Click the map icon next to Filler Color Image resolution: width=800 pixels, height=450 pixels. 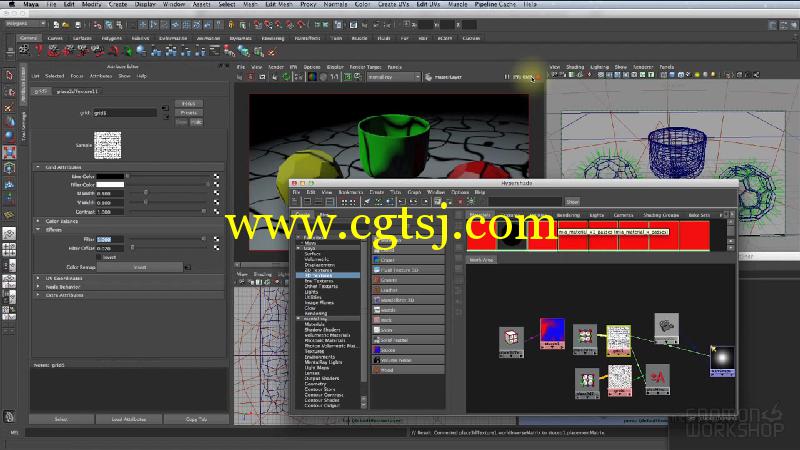tap(216, 184)
